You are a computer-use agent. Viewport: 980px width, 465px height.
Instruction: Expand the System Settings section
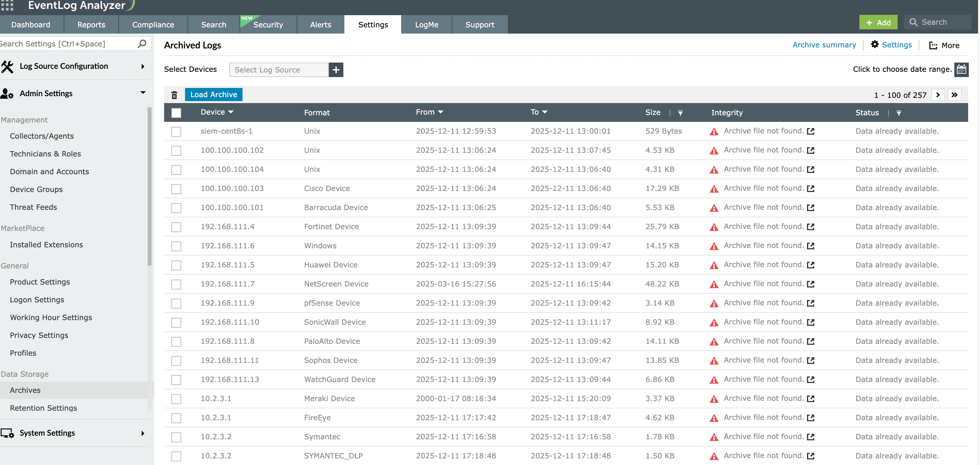point(143,433)
